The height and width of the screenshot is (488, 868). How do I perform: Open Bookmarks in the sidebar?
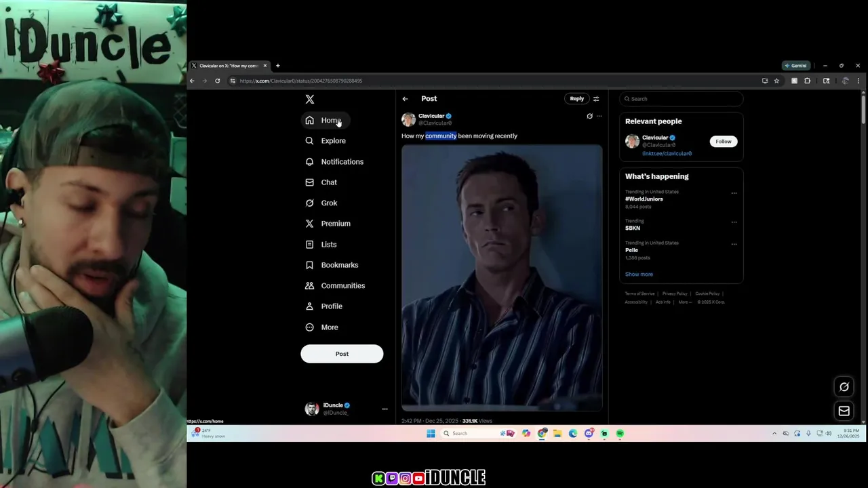[x=332, y=265]
